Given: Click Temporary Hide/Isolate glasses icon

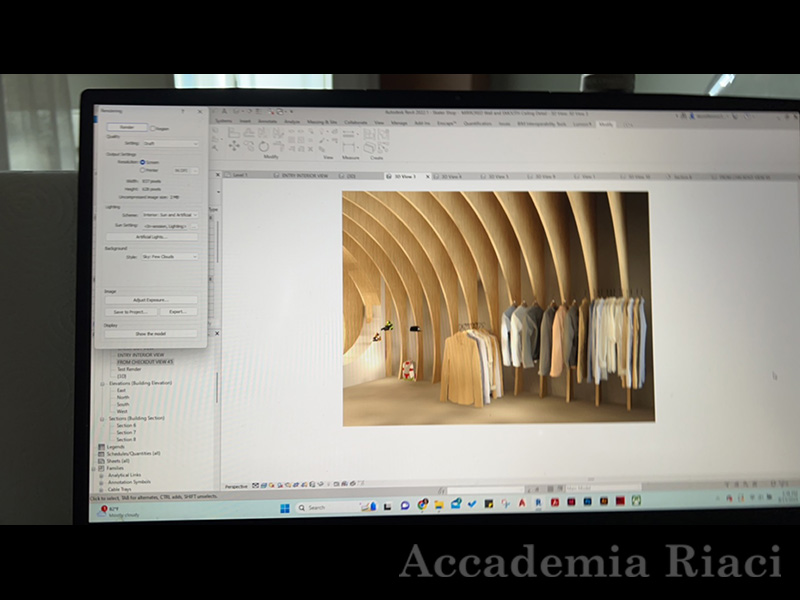Looking at the screenshot, I should [320, 484].
